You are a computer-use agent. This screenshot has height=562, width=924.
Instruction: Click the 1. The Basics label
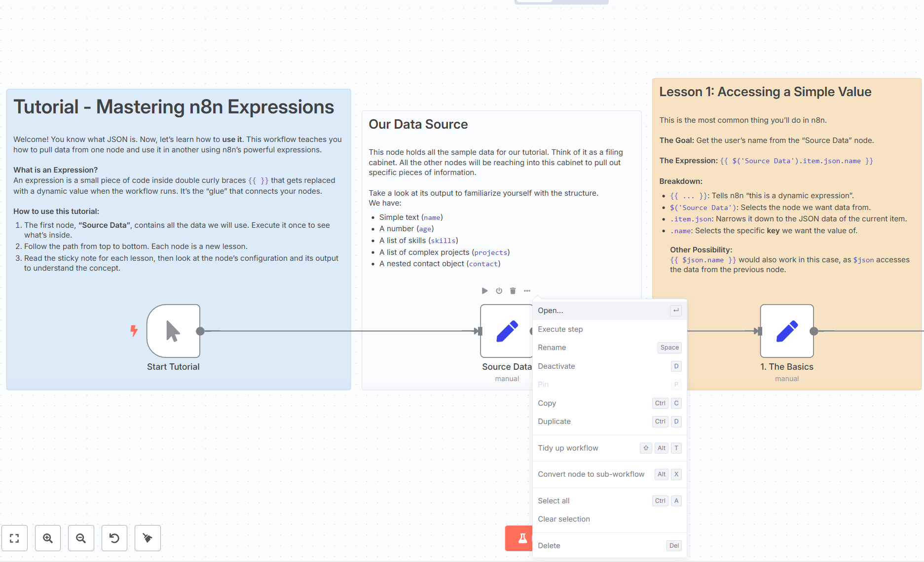(787, 367)
